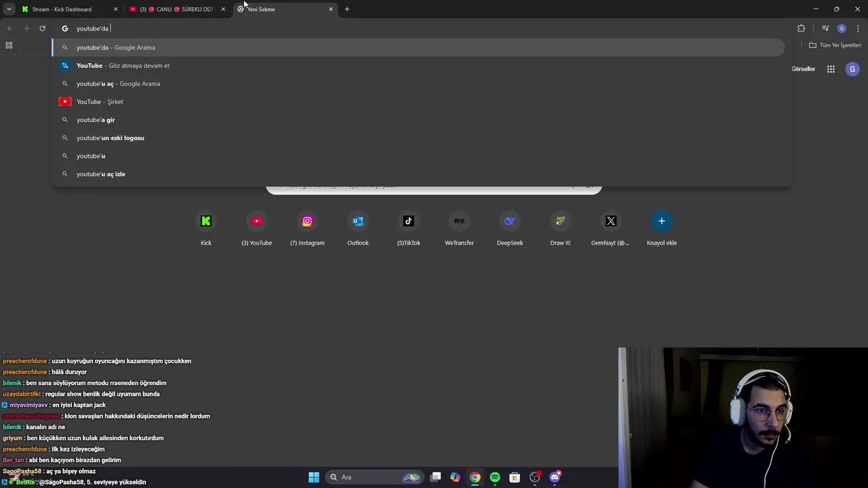
Task: Open the Windows Start menu
Action: click(x=314, y=477)
